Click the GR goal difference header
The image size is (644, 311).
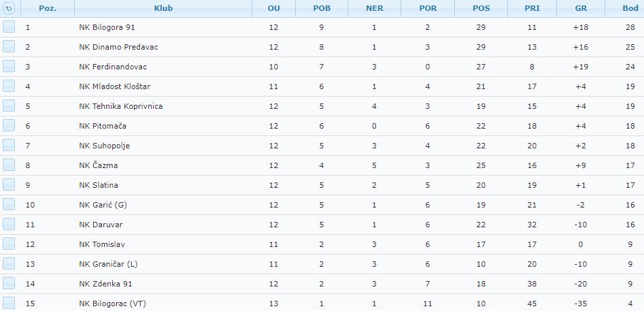point(581,8)
